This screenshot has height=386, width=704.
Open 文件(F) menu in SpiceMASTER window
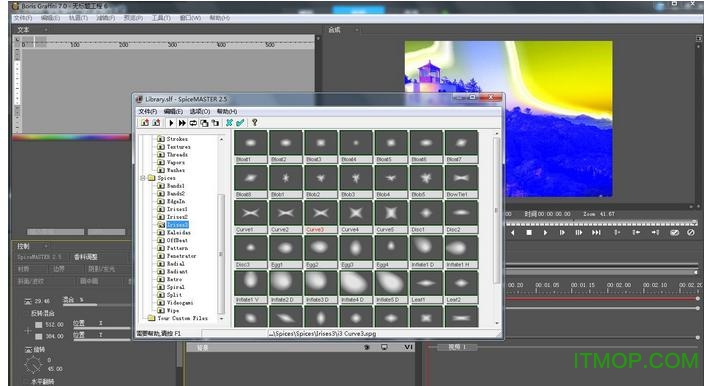(148, 111)
